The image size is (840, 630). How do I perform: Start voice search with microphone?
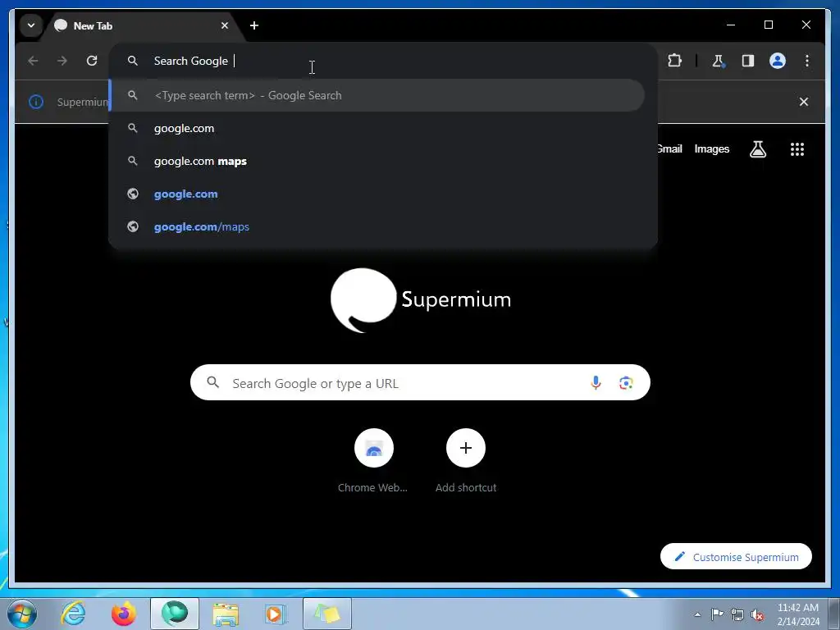pyautogui.click(x=596, y=382)
